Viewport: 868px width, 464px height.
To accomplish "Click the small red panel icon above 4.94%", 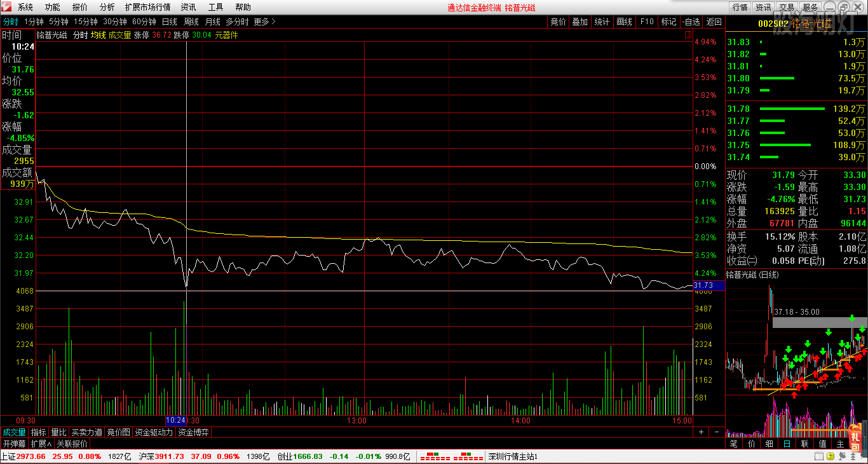I will pyautogui.click(x=688, y=36).
